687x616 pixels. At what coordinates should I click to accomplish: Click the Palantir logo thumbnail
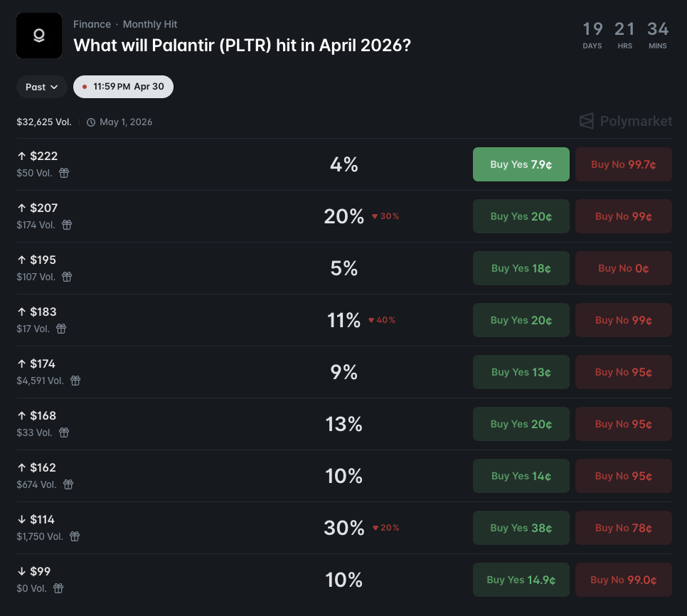click(38, 36)
